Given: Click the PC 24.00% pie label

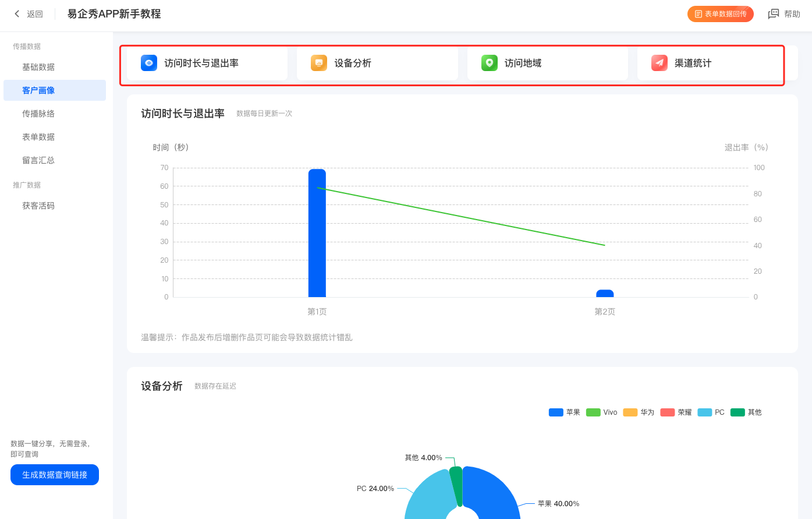Looking at the screenshot, I should [375, 489].
